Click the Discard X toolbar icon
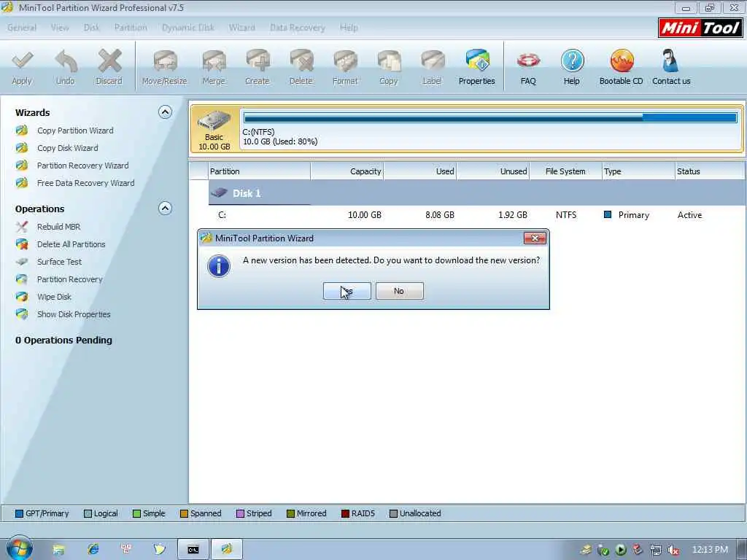The image size is (747, 560). coord(109,61)
